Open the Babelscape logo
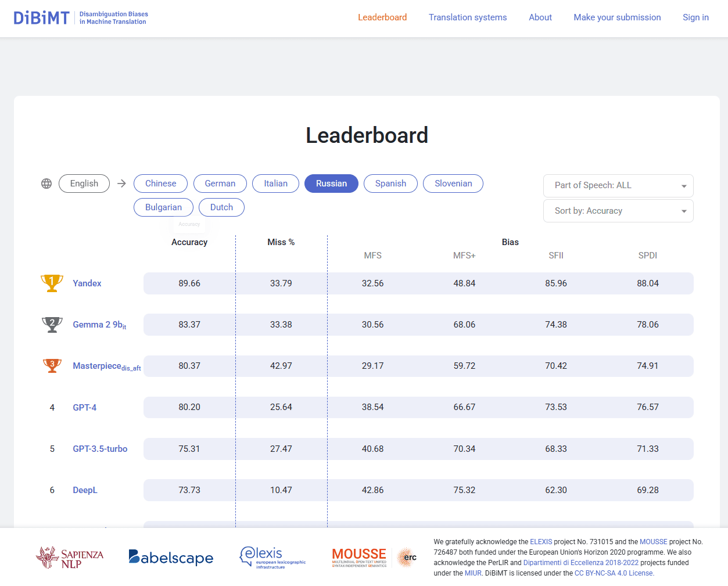 pyautogui.click(x=171, y=558)
